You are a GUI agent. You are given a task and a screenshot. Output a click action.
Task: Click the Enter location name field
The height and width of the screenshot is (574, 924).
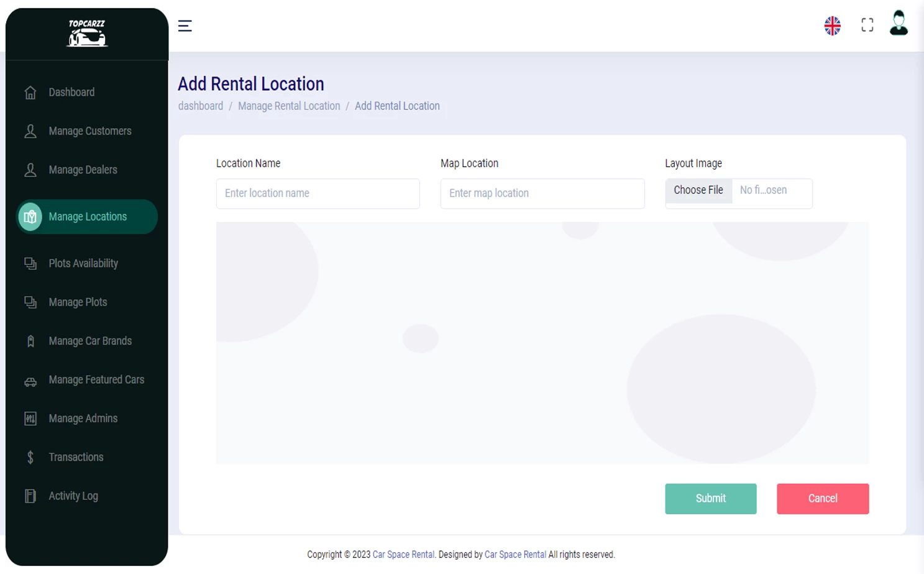(x=318, y=193)
